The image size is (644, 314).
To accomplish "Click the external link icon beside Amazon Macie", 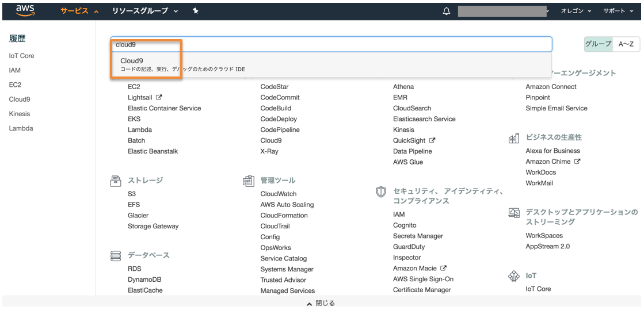I will point(443,269).
